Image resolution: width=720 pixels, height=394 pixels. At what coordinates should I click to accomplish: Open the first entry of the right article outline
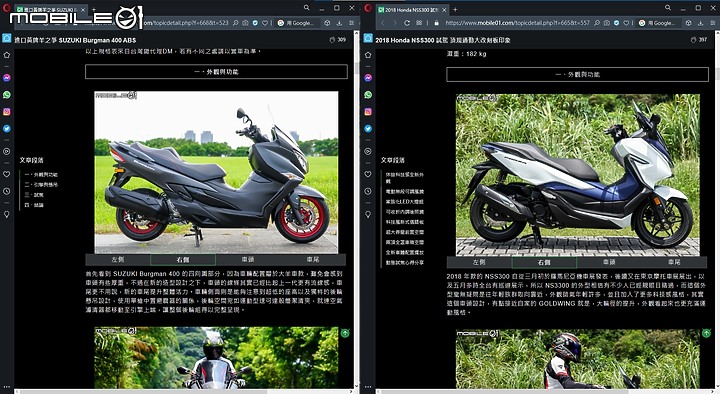pyautogui.click(x=405, y=177)
